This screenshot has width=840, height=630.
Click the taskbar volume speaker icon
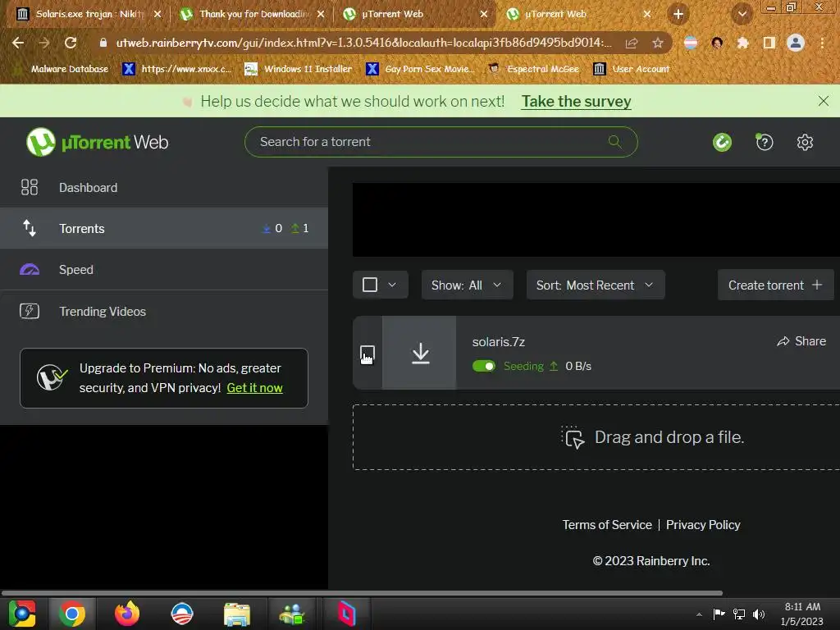[759, 614]
